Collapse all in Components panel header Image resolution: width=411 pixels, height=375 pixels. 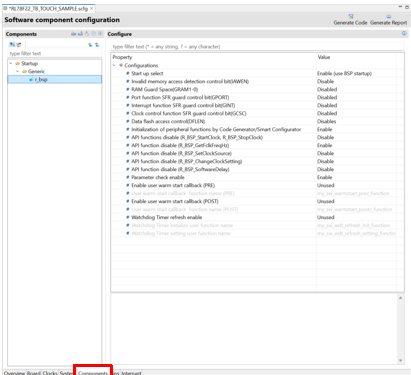click(94, 34)
